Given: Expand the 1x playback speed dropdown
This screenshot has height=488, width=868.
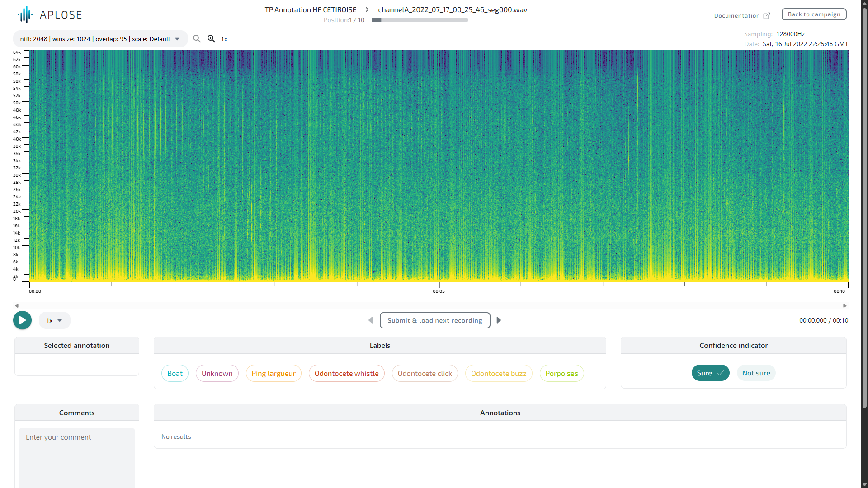Looking at the screenshot, I should coord(54,320).
